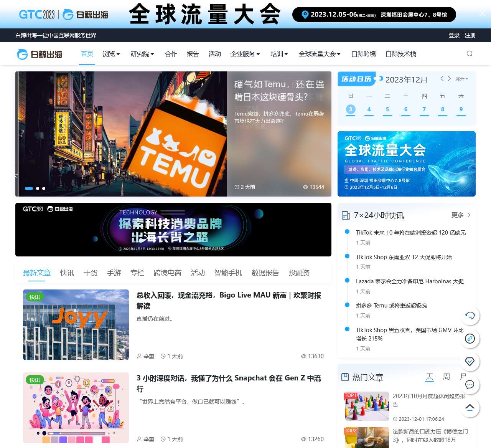This screenshot has height=448, width=491.
Task: Open the 企业服务 dropdown menu
Action: (x=245, y=54)
